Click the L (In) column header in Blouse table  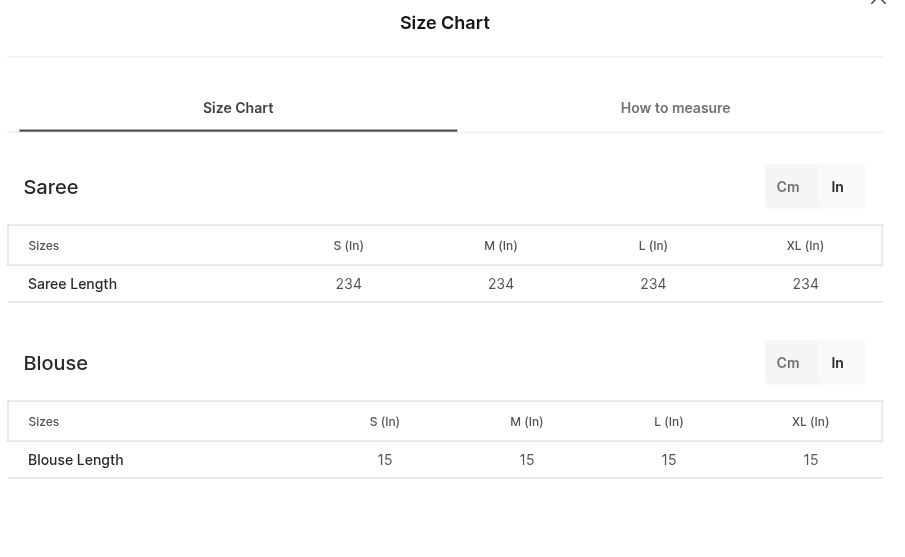pyautogui.click(x=668, y=422)
